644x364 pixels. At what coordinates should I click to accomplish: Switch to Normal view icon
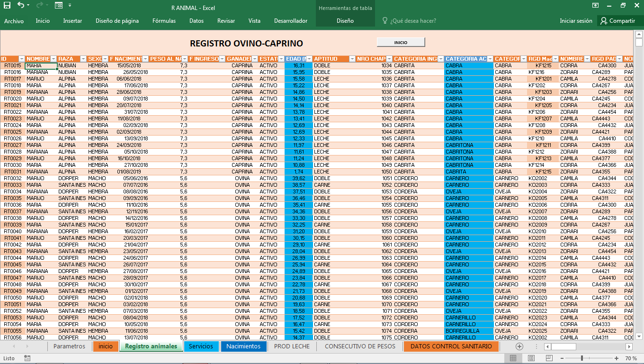(x=513, y=358)
